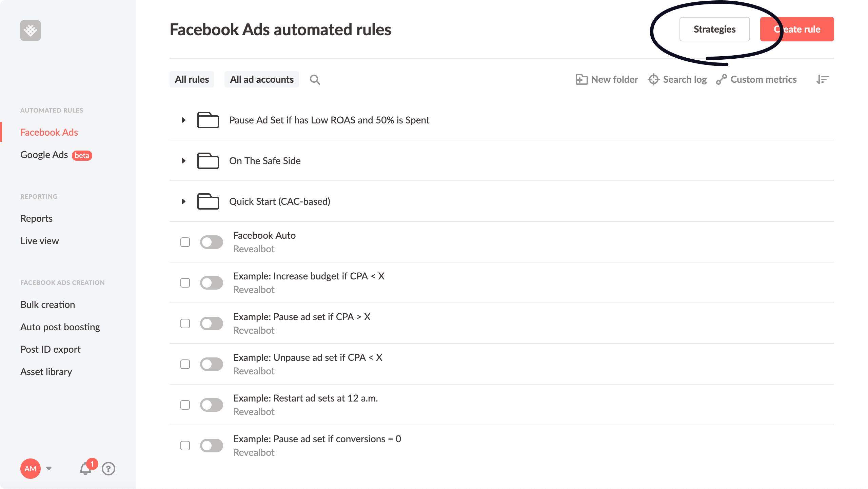Click the AM user avatar
Image resolution: width=868 pixels, height=489 pixels.
tap(31, 469)
